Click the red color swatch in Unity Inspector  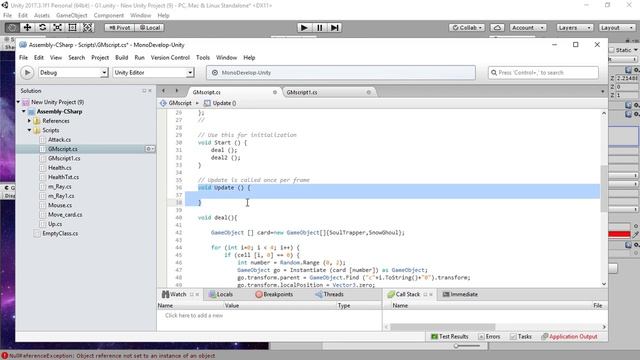[619, 234]
